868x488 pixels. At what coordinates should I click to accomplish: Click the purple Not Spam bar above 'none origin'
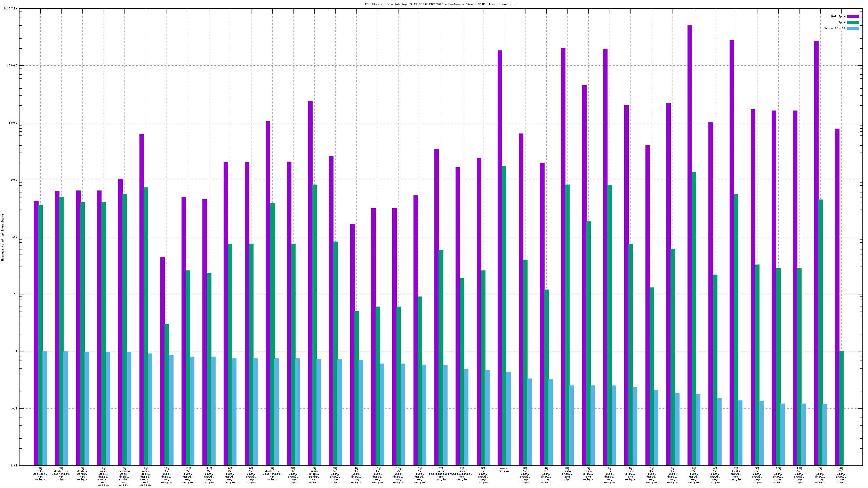500,257
